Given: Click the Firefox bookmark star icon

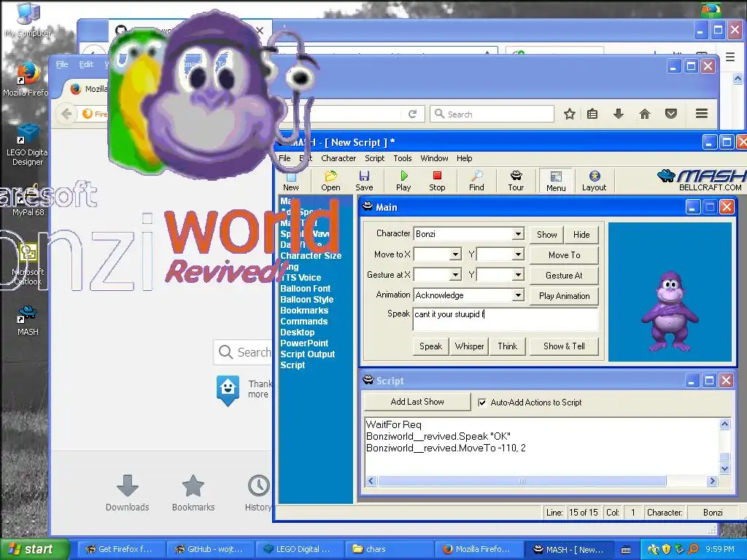Looking at the screenshot, I should (x=569, y=114).
